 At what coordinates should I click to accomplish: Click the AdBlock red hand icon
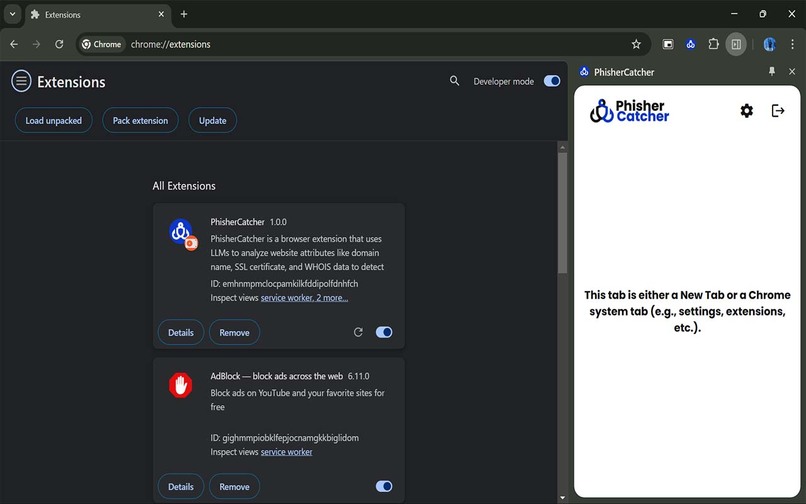click(x=180, y=385)
